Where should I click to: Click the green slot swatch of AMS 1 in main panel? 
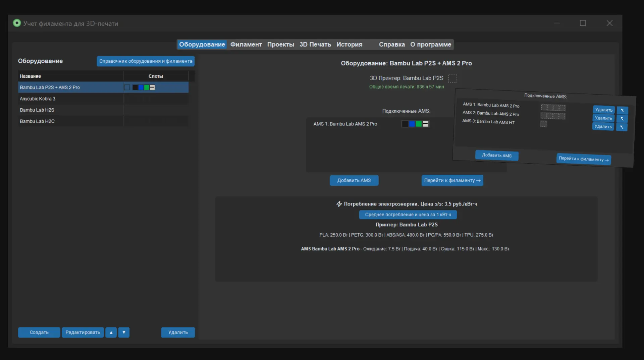click(419, 124)
